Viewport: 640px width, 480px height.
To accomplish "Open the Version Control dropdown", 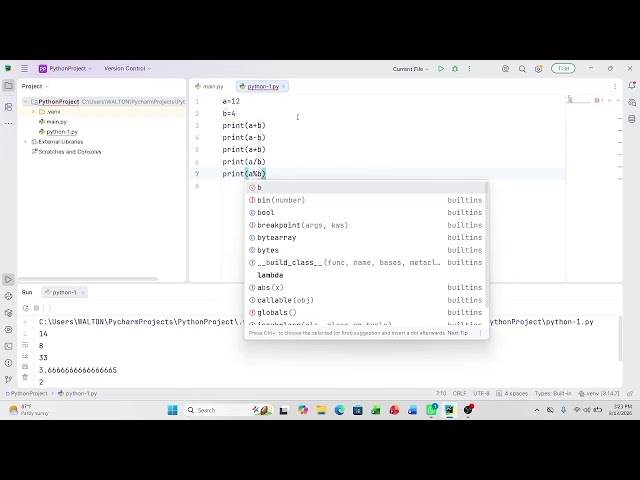I will 127,69.
